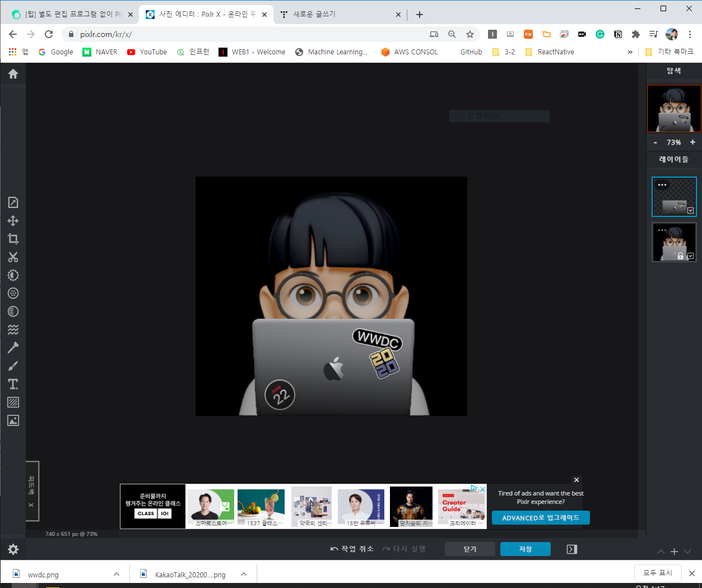The width and height of the screenshot is (702, 588).
Task: Open the 기타 북마크 folder
Action: pyautogui.click(x=669, y=52)
